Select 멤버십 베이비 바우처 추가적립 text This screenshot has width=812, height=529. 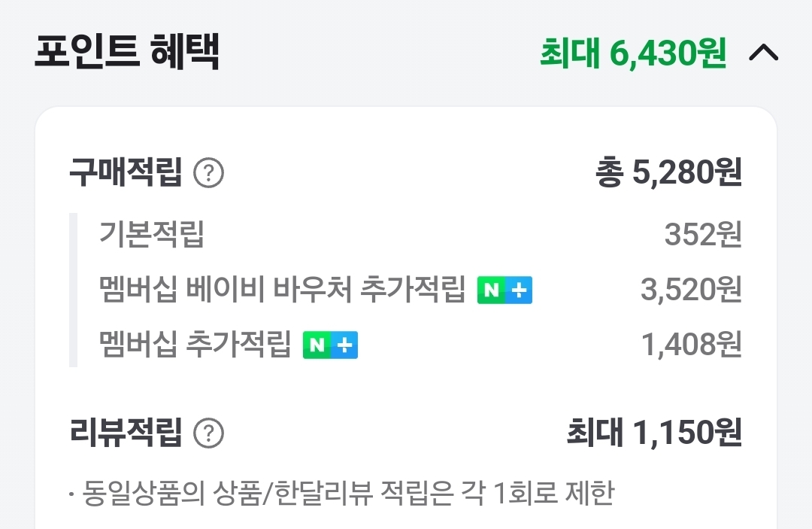click(282, 290)
